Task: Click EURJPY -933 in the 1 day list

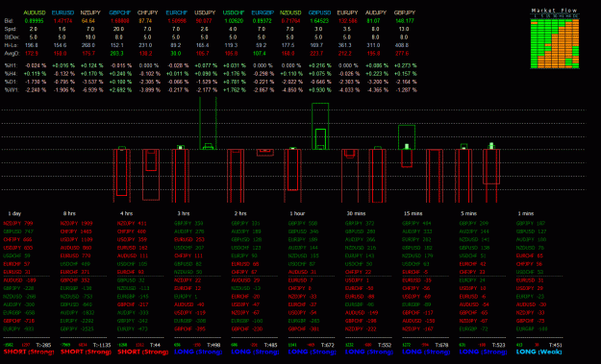Action: [18, 328]
